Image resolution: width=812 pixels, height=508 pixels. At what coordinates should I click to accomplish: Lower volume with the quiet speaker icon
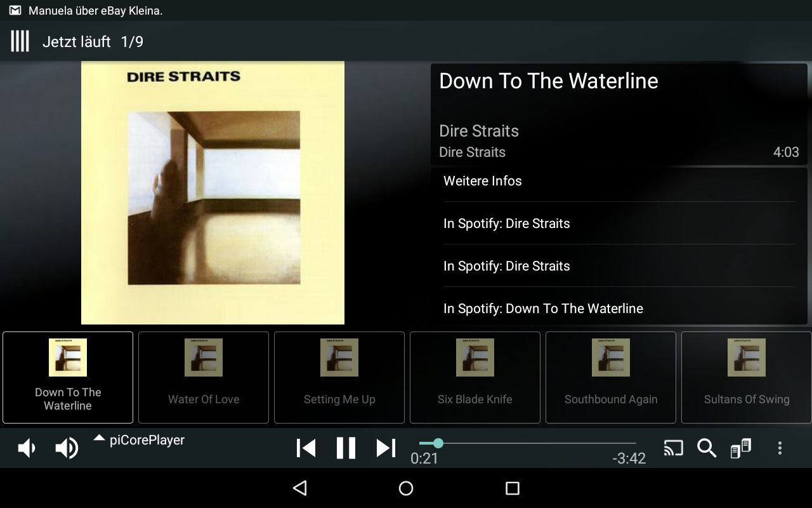pyautogui.click(x=26, y=448)
